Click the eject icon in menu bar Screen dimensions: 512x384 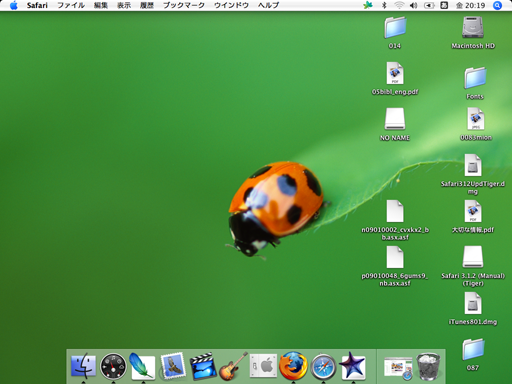coord(429,5)
